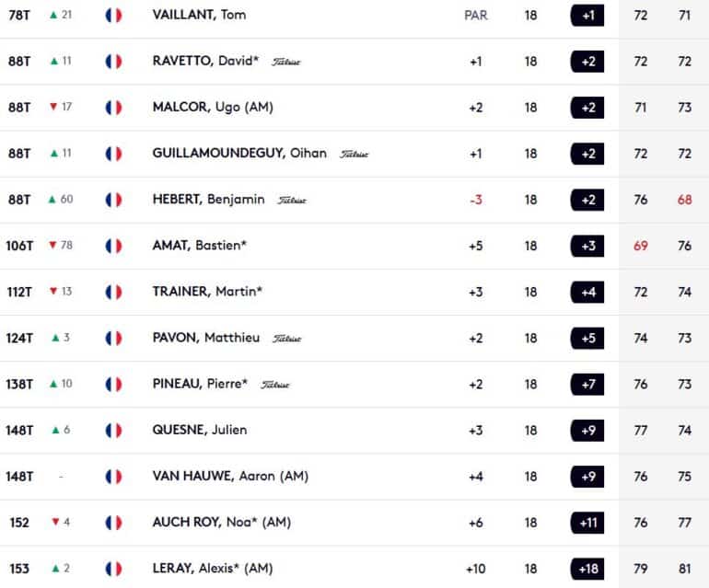709x588 pixels.
Task: Click the red down arrow in AMAT row
Action: [x=52, y=245]
